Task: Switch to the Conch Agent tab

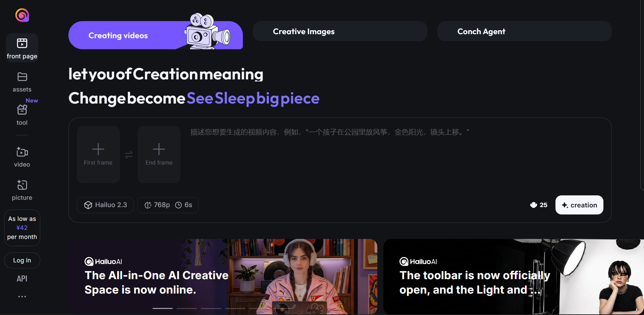Action: pyautogui.click(x=524, y=31)
